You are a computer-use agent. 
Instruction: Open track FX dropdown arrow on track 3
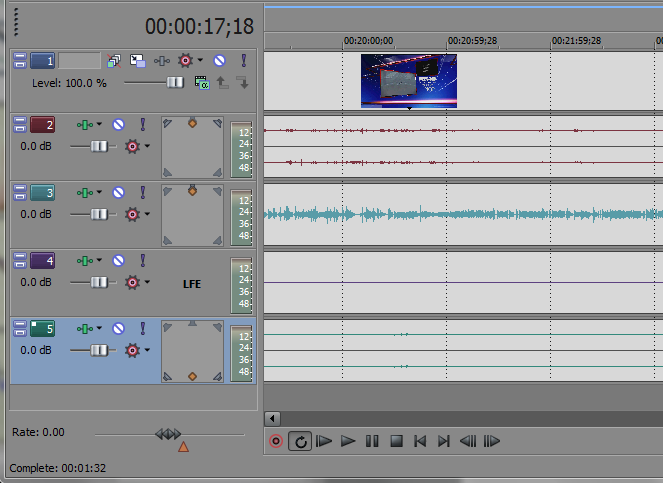(148, 214)
